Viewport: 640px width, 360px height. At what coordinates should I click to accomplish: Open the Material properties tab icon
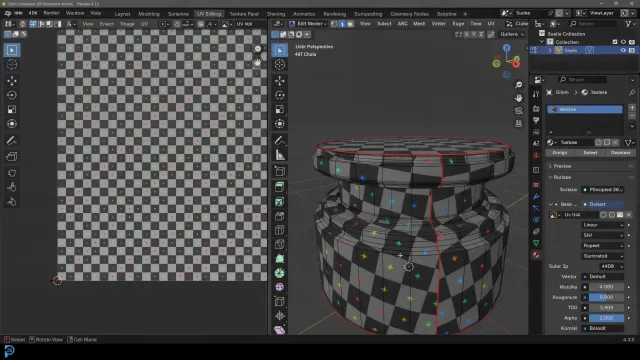click(x=536, y=255)
